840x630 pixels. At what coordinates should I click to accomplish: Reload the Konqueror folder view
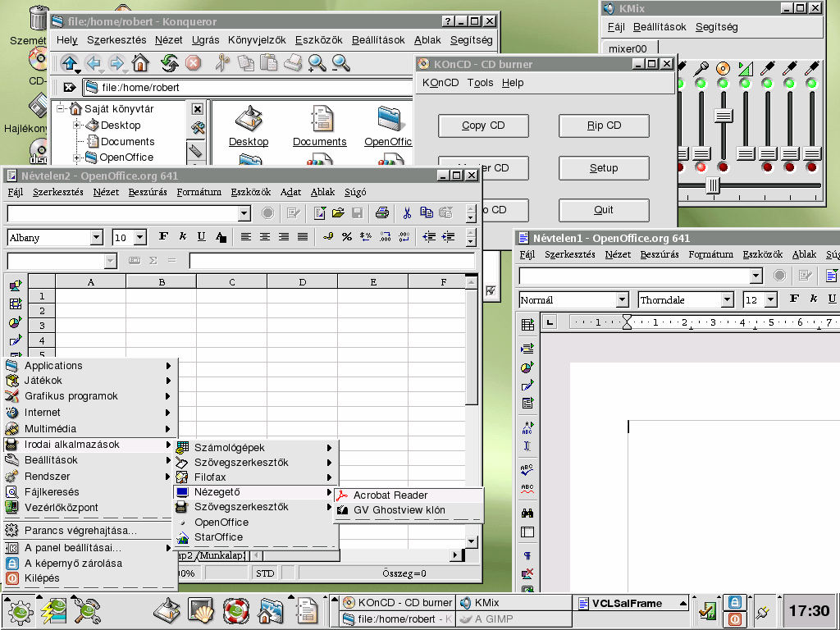tap(169, 63)
